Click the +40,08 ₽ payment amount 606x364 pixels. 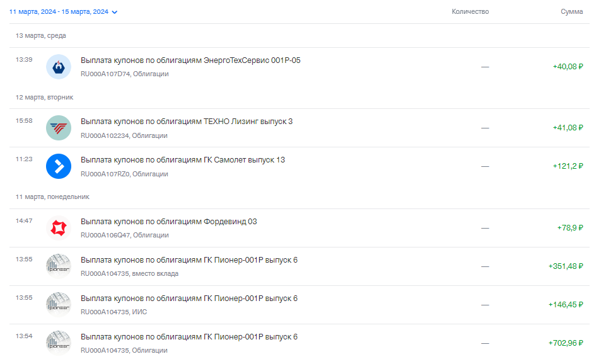[x=568, y=67]
